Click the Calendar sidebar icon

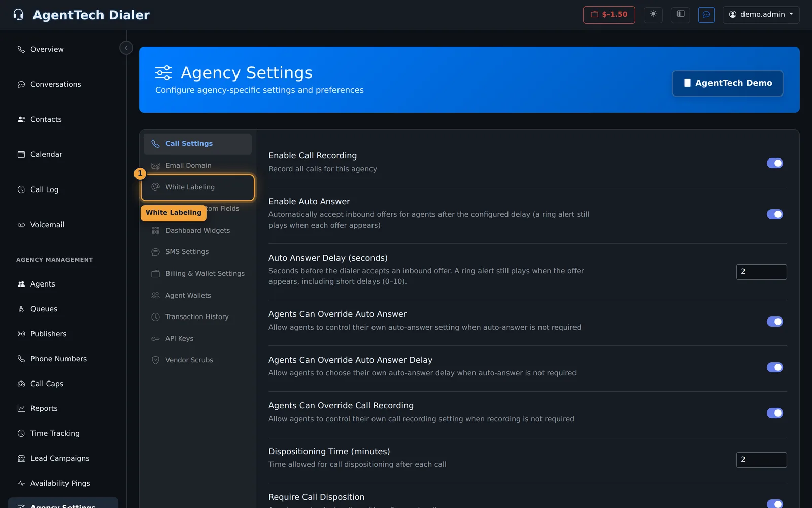pos(21,154)
